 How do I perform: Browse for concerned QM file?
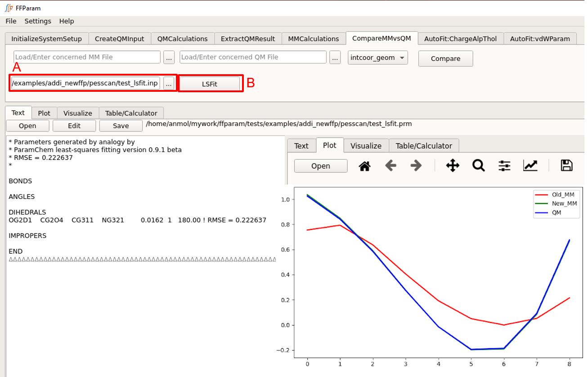click(x=335, y=58)
